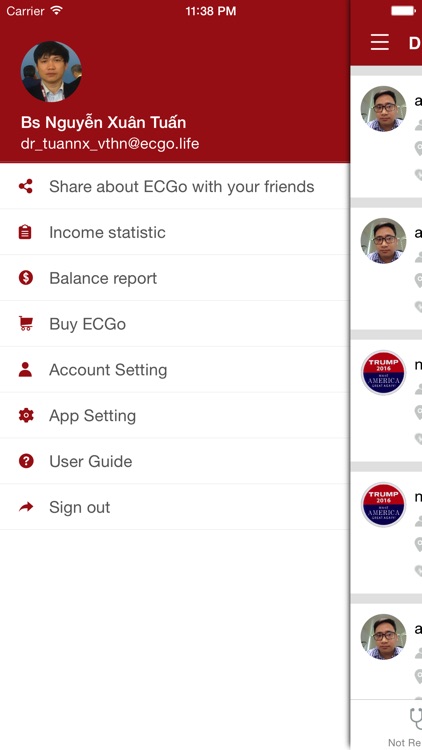Open Share about ECGo with your friends
Image resolution: width=422 pixels, height=750 pixels.
pos(175,186)
